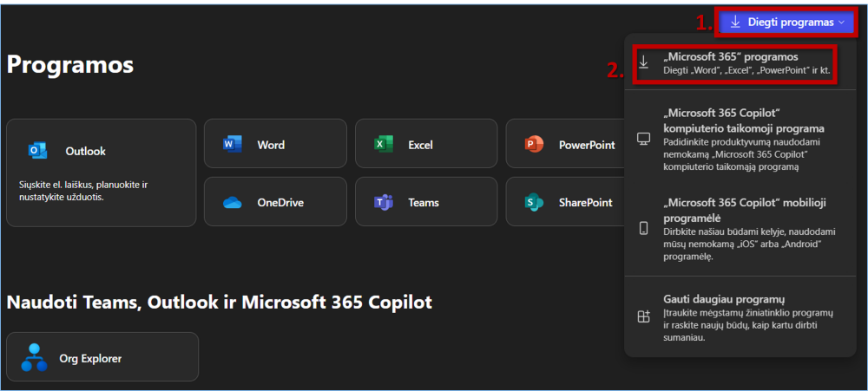Image resolution: width=868 pixels, height=391 pixels.
Task: Select "Microsoft 365" programos menu entry
Action: point(740,63)
